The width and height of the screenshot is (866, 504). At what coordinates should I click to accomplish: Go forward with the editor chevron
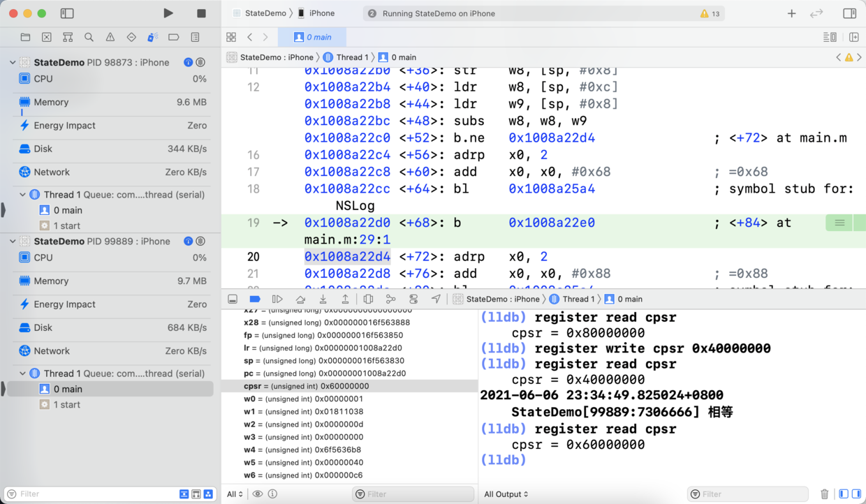point(265,37)
